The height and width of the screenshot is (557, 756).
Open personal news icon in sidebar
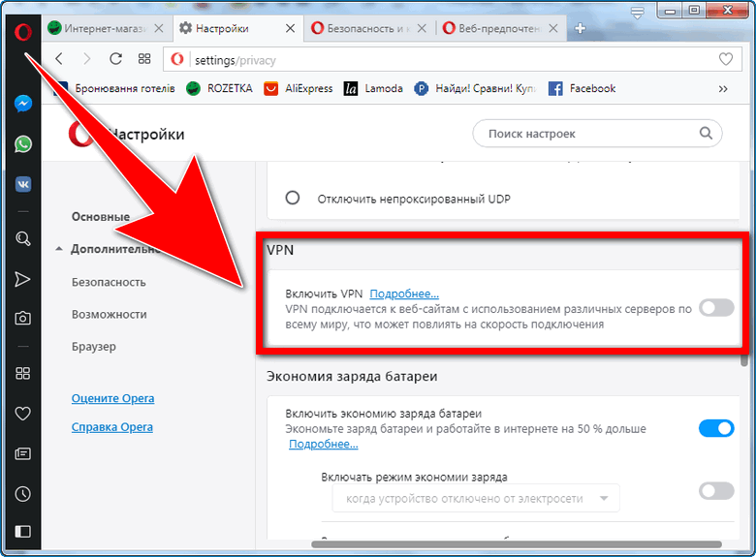tap(22, 453)
